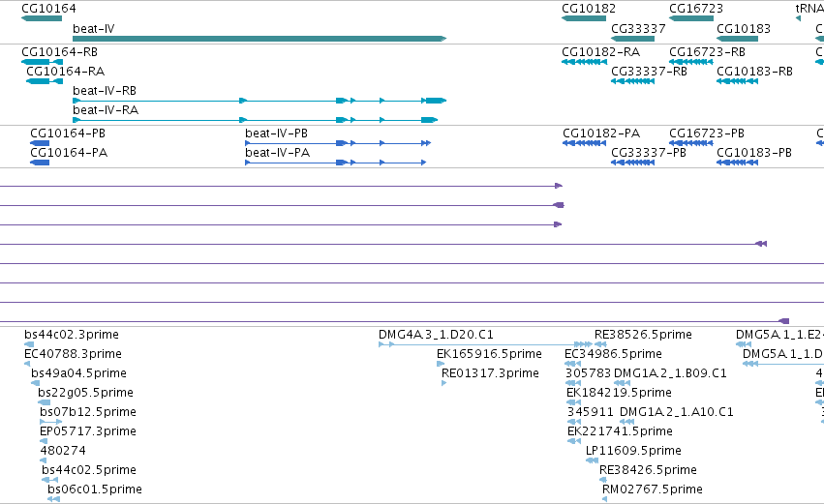This screenshot has height=504, width=824.
Task: Select the CG16723 gene feature
Action: click(691, 18)
